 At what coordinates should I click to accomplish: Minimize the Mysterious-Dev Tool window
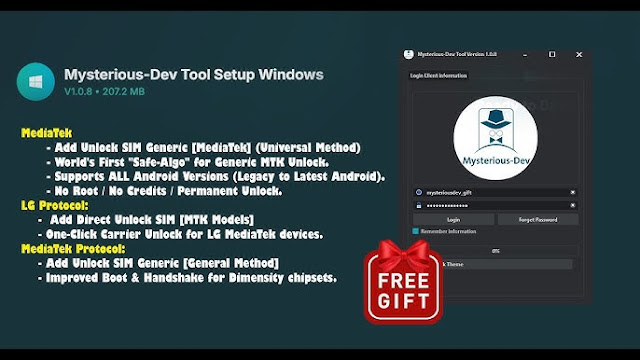click(525, 55)
